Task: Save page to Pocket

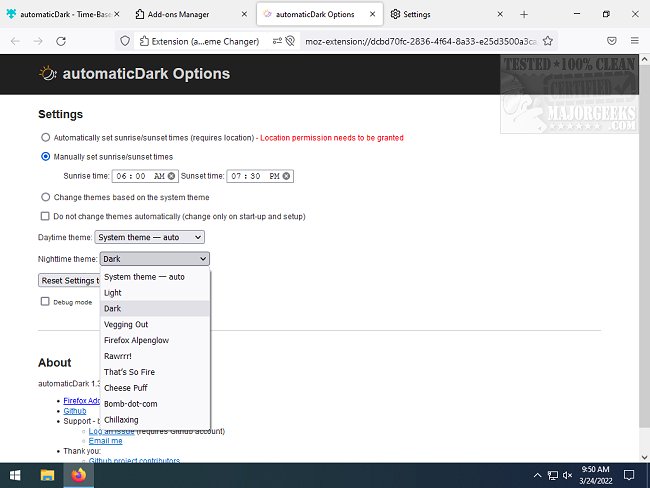Action: pyautogui.click(x=611, y=41)
